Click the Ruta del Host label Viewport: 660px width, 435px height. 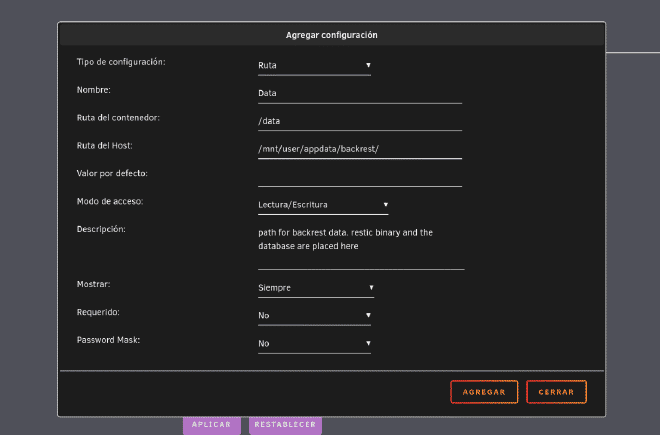click(104, 146)
